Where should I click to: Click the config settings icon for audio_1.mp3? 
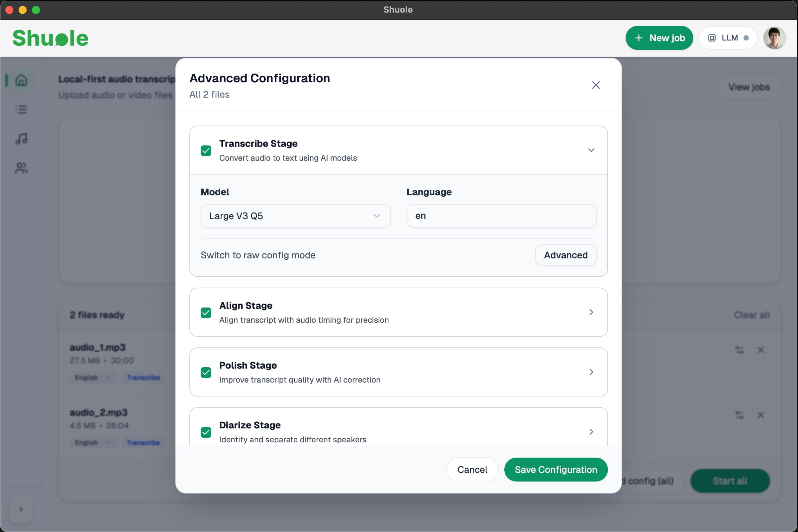pos(739,350)
